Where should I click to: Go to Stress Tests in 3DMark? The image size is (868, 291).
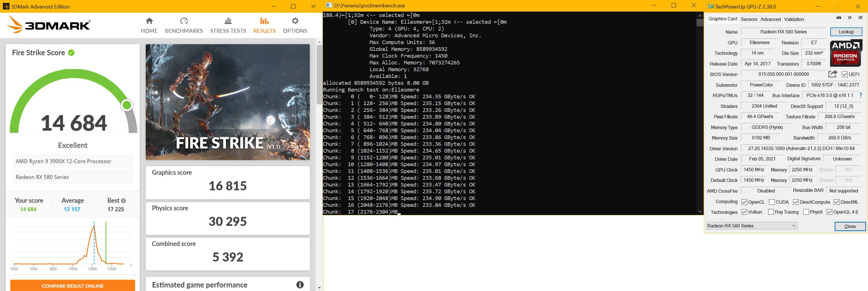tap(228, 25)
